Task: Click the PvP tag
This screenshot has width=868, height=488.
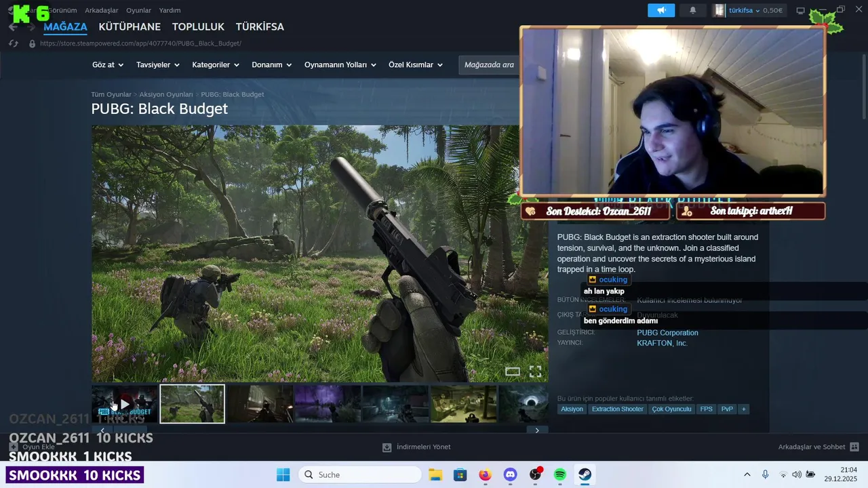Action: (727, 409)
